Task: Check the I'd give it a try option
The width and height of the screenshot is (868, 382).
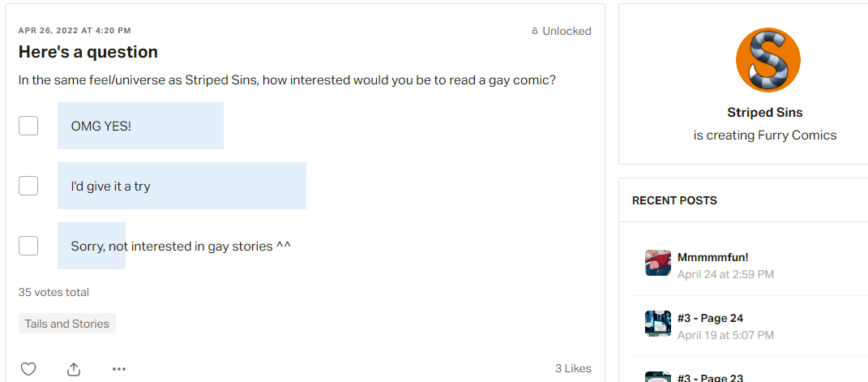Action: click(x=28, y=186)
